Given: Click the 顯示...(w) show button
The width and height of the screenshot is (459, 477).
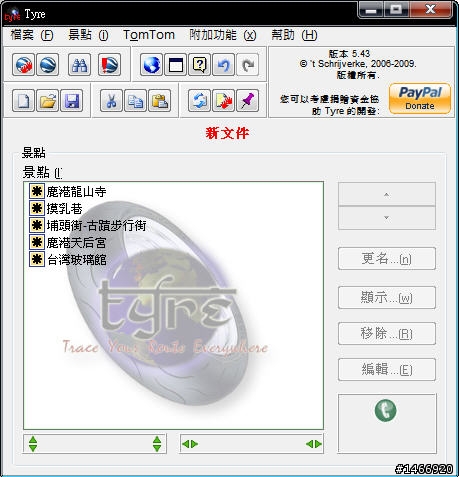Looking at the screenshot, I should [387, 297].
